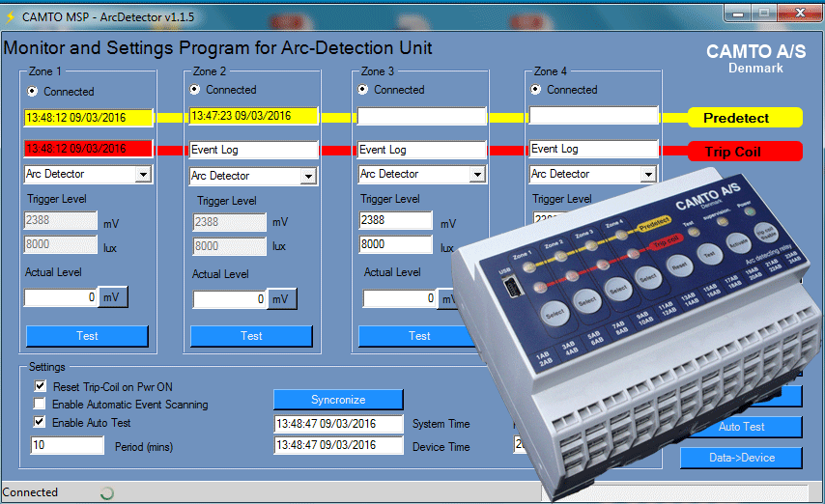Open Zone 2 Arc Detector dropdown

tap(308, 177)
